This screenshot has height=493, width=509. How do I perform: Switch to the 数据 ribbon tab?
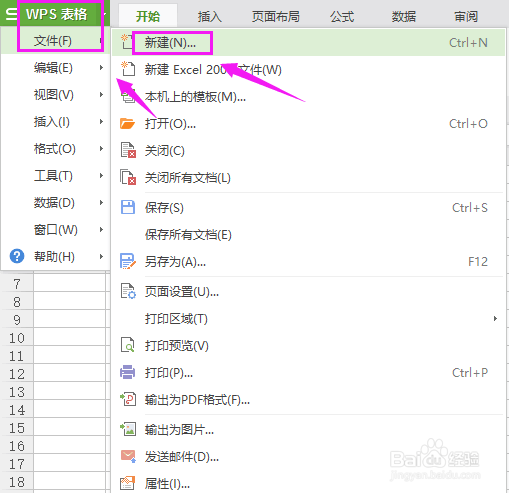[x=404, y=16]
